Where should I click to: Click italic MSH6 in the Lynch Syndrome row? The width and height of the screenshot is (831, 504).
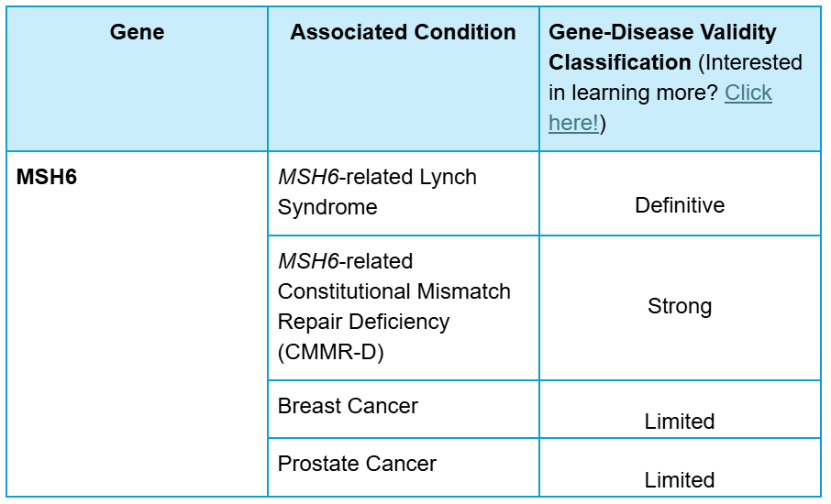(x=308, y=177)
